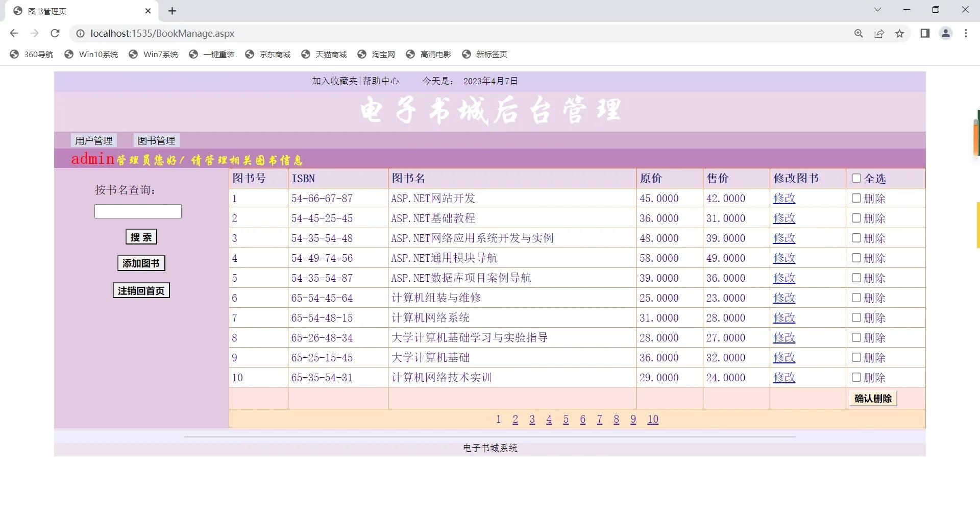Open the 淘宝网 bookmark
This screenshot has height=515, width=980.
[376, 54]
